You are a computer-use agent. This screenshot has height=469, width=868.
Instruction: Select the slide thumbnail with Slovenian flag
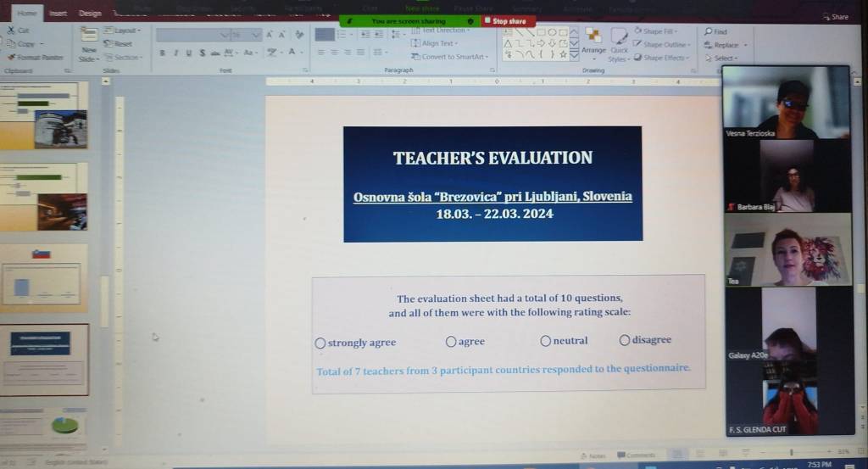[x=44, y=273]
